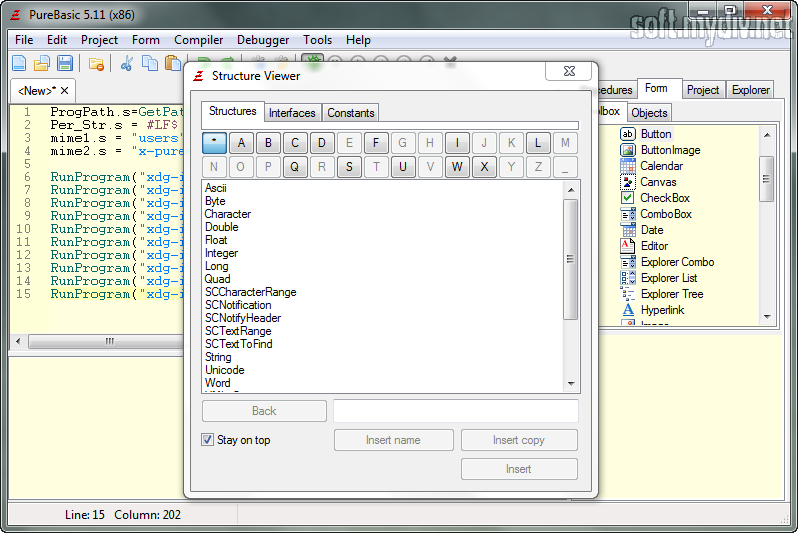
Task: Click the structure list scroll up arrow
Action: 571,190
